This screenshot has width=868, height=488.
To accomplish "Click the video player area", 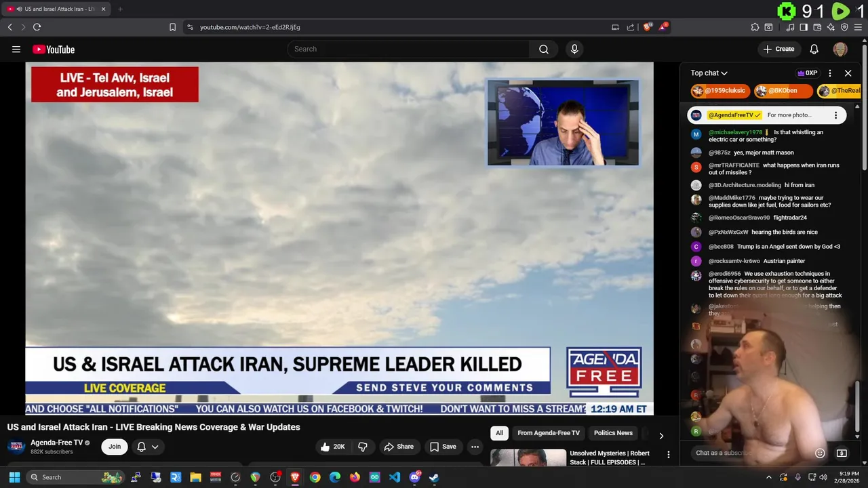I will [339, 238].
